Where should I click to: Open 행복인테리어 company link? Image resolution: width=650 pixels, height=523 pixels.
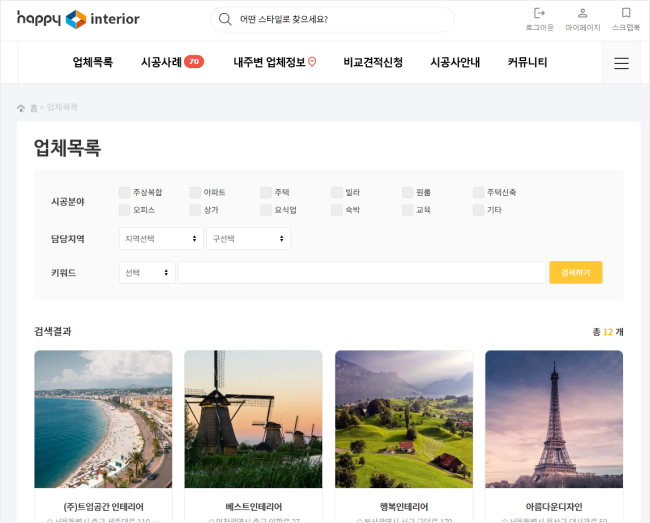click(404, 507)
